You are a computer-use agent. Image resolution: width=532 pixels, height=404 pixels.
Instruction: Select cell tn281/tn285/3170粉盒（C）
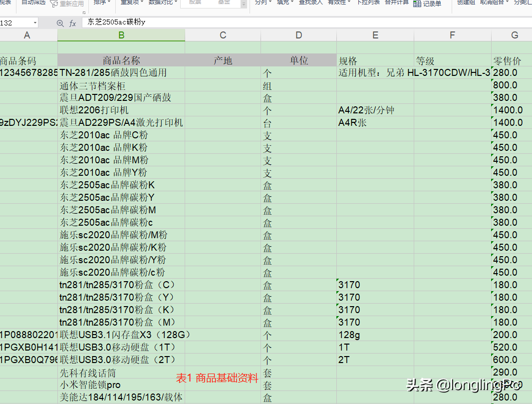[x=121, y=285]
